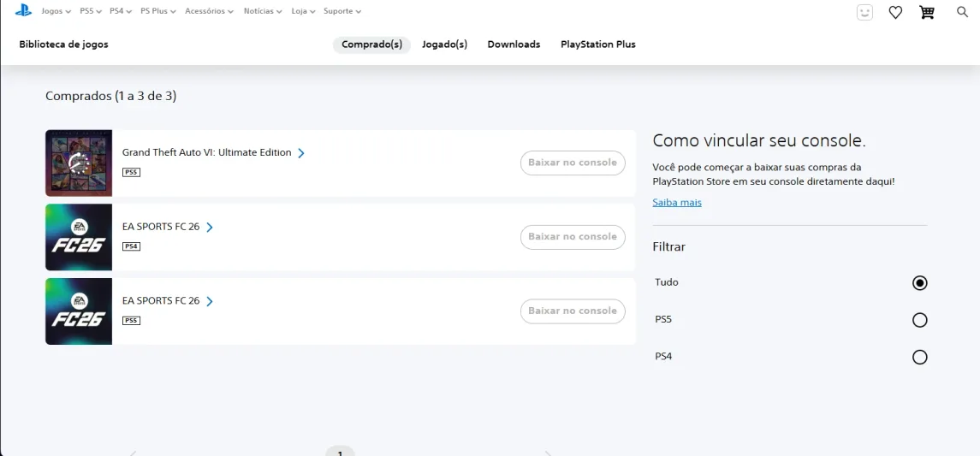
Task: Switch to the Jogado(s) tab
Action: (x=444, y=44)
